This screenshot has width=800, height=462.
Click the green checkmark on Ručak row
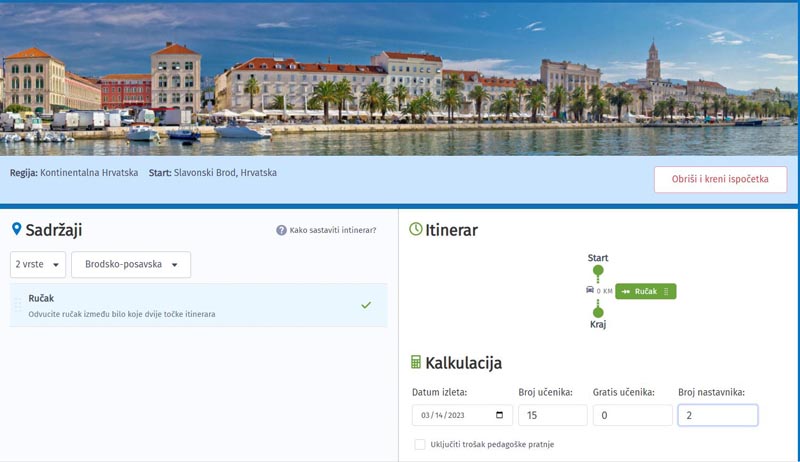click(366, 305)
